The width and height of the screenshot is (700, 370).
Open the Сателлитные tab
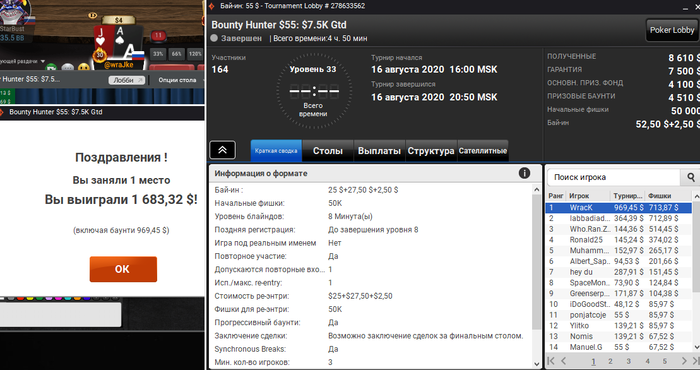click(x=483, y=151)
